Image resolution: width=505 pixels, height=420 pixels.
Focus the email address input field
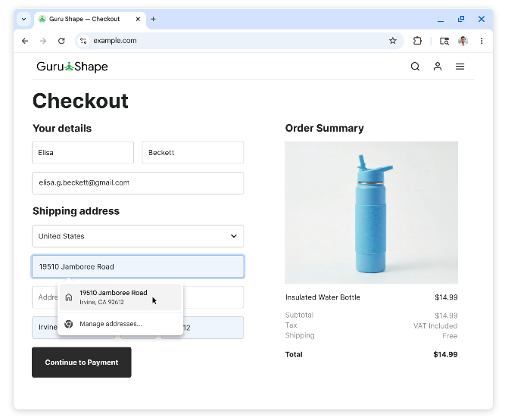138,182
